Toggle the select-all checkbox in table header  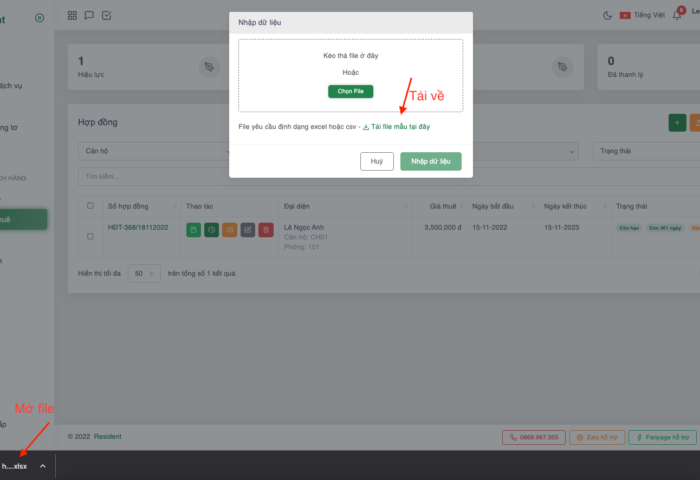90,206
